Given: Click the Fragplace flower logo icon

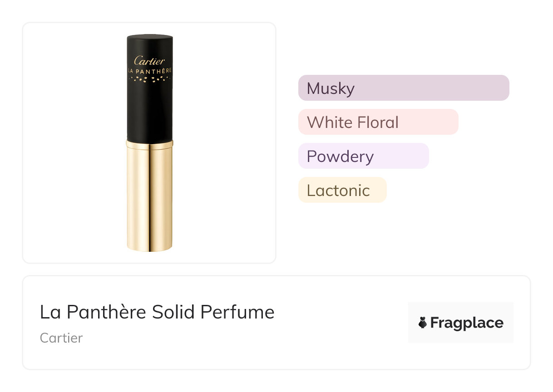Looking at the screenshot, I should [423, 323].
